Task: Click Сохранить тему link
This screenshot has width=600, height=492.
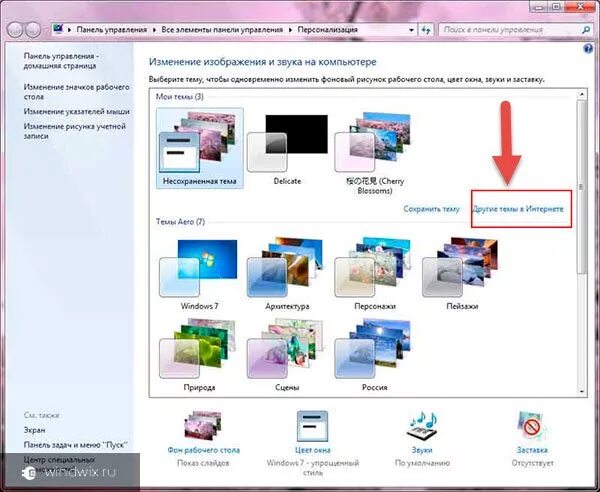Action: pyautogui.click(x=431, y=209)
